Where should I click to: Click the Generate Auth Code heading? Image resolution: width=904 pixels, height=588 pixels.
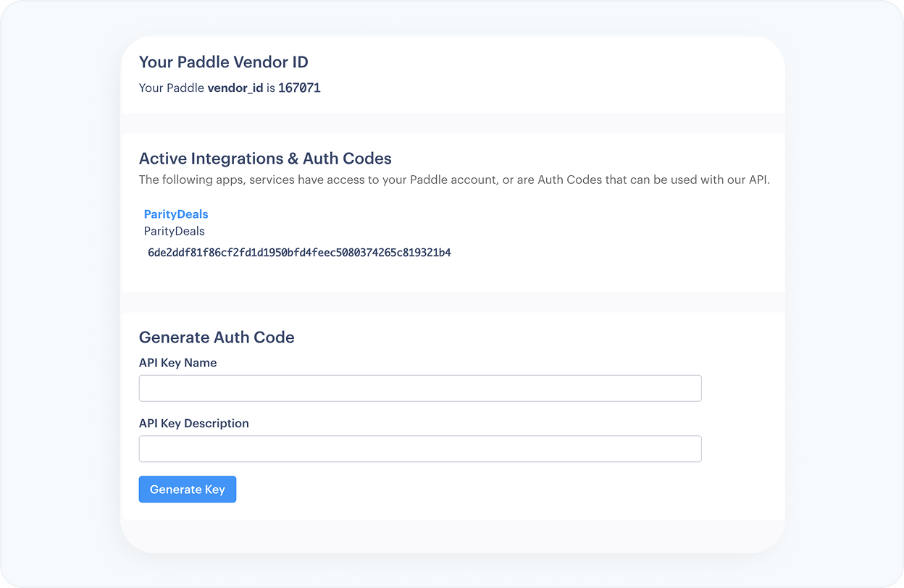217,337
